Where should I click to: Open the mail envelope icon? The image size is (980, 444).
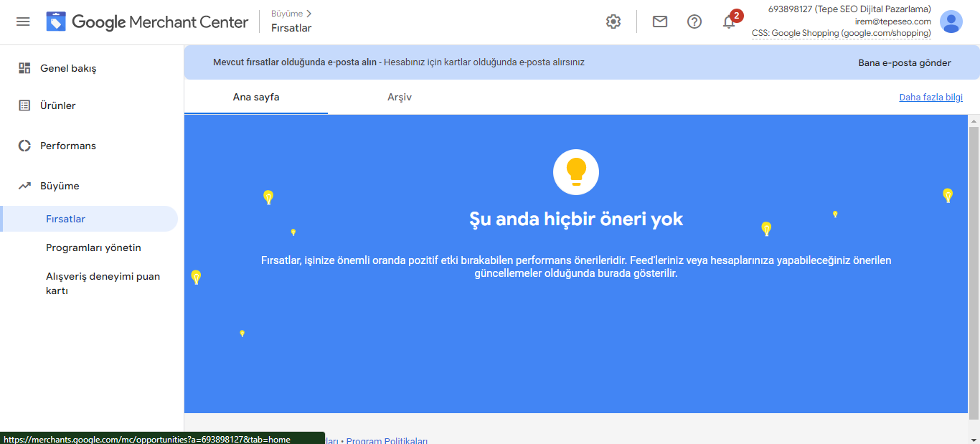[x=659, y=22]
